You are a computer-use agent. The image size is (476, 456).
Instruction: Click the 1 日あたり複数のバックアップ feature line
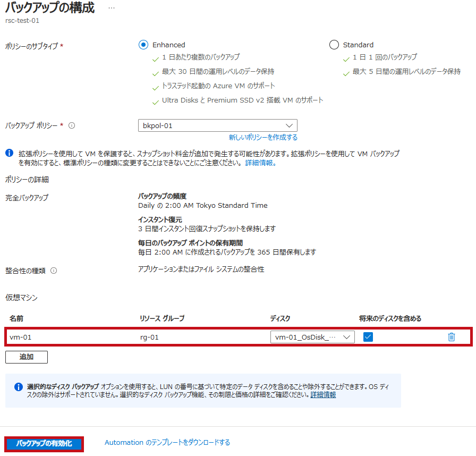pos(201,57)
